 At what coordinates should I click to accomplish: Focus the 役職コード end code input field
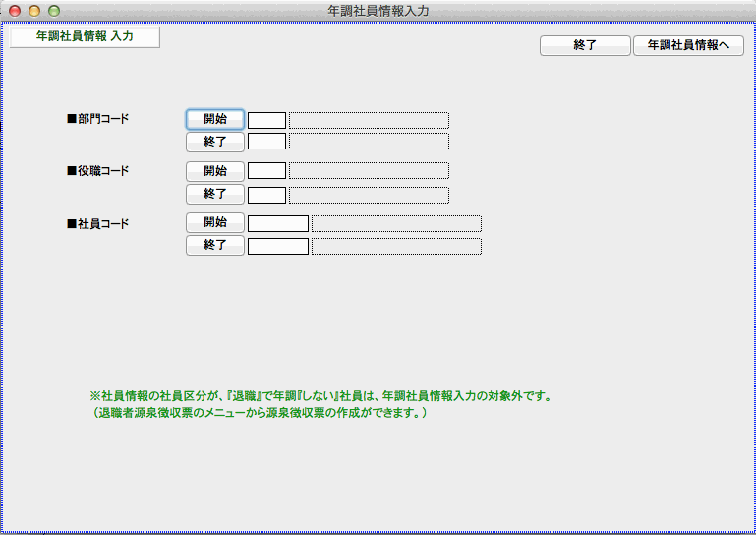pos(266,195)
